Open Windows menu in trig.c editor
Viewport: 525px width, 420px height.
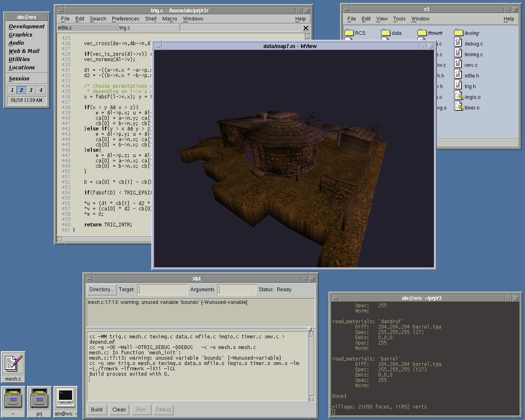click(193, 19)
